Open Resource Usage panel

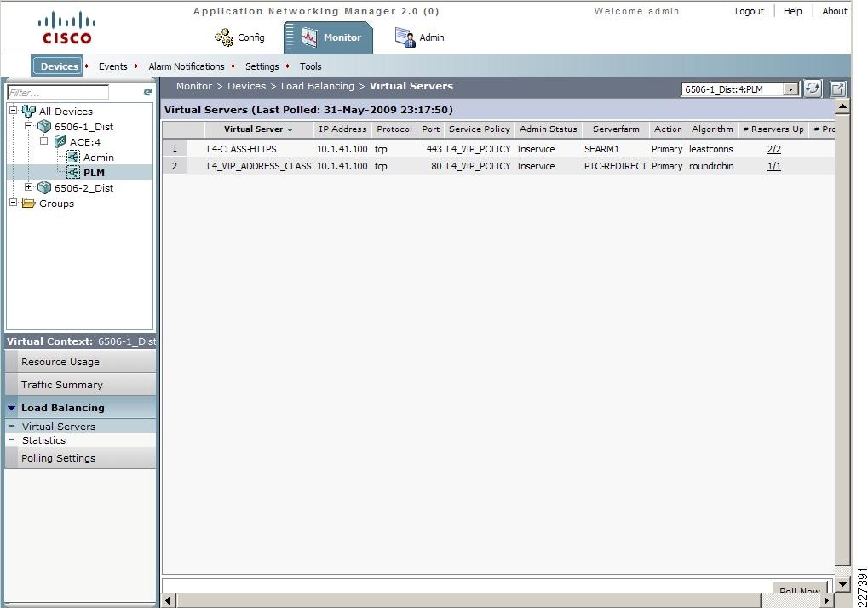pos(80,362)
